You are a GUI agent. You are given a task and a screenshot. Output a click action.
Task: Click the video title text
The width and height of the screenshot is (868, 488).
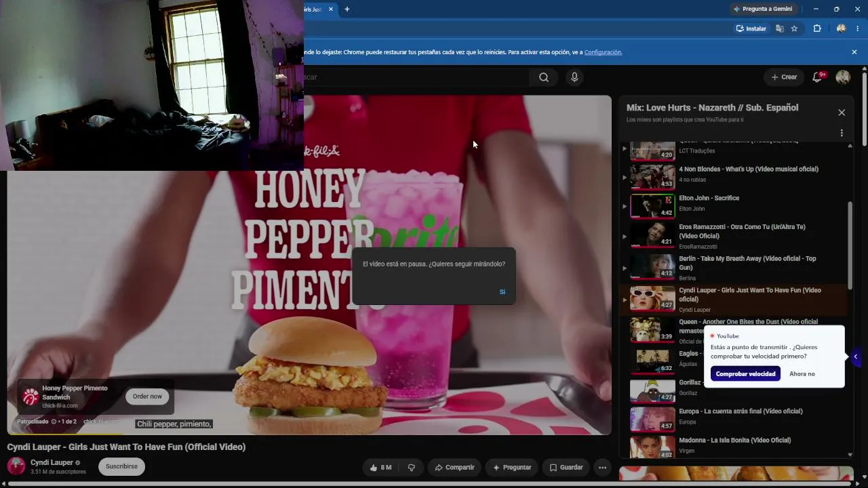point(126,447)
